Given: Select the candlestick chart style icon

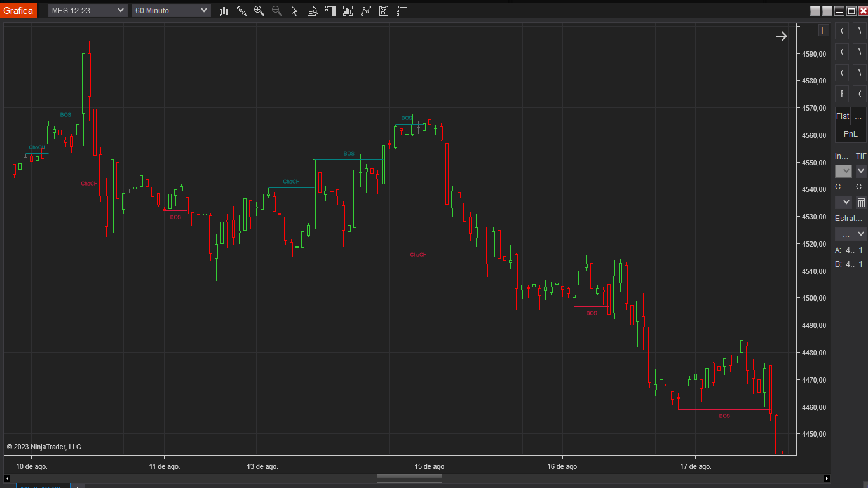Looking at the screenshot, I should coord(224,10).
